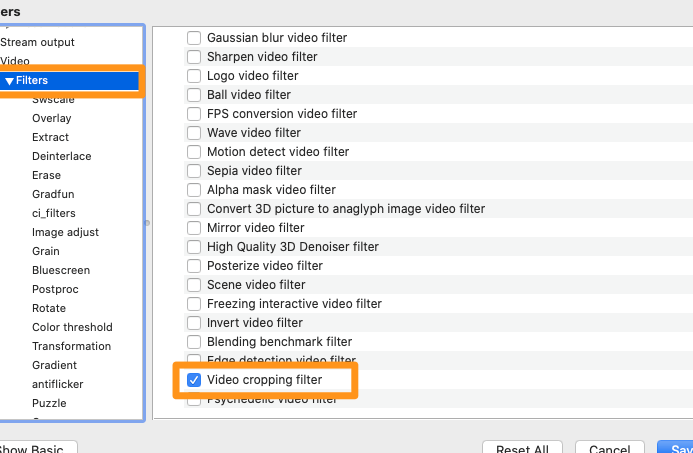
Task: Tick the Logo video filter checkbox
Action: pyautogui.click(x=194, y=76)
